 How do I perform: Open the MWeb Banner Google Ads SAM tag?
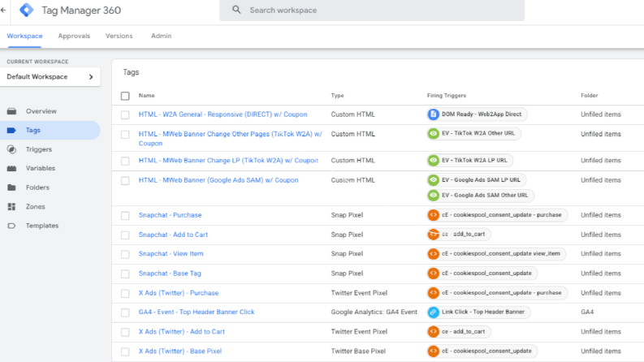218,179
